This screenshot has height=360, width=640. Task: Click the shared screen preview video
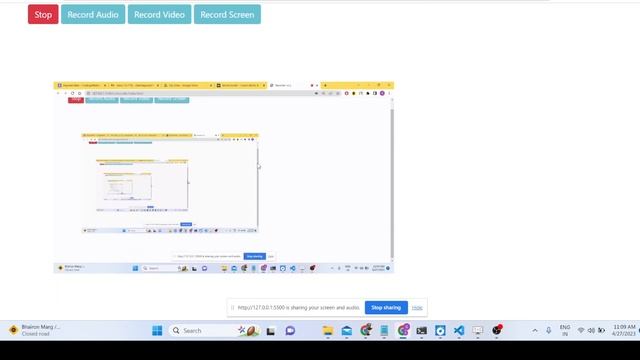click(x=224, y=177)
